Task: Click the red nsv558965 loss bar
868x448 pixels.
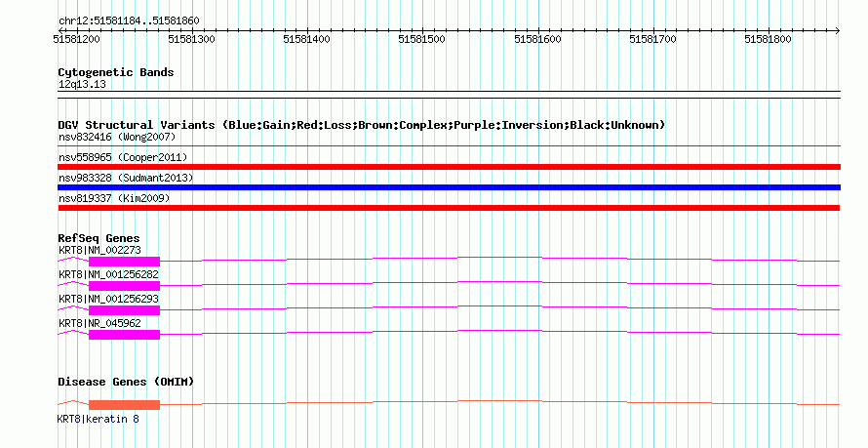Action: (x=449, y=167)
